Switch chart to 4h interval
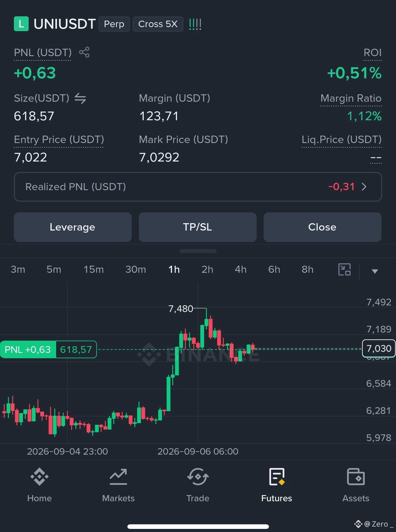This screenshot has width=396, height=532. point(241,269)
